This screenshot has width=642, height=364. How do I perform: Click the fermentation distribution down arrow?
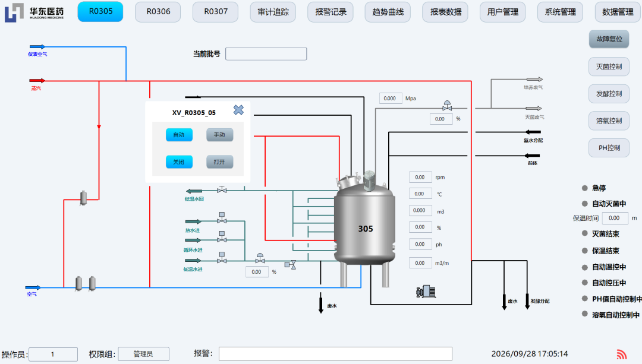(527, 302)
